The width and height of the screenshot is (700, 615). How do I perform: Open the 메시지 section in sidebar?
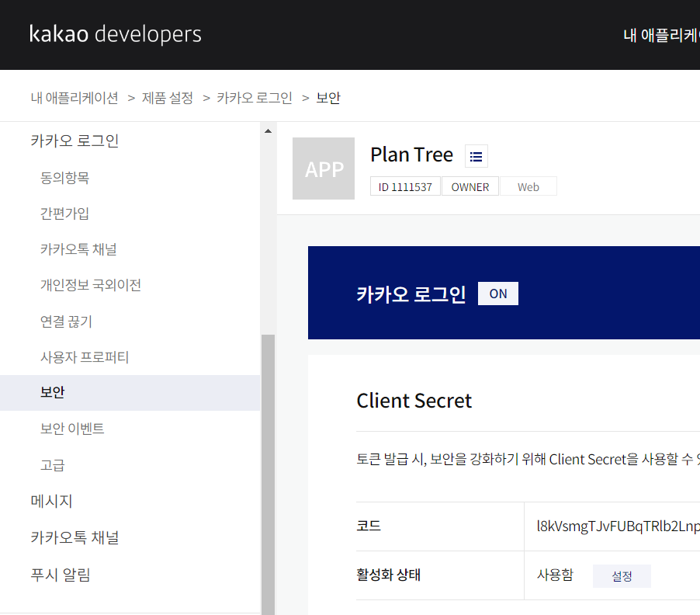(51, 501)
